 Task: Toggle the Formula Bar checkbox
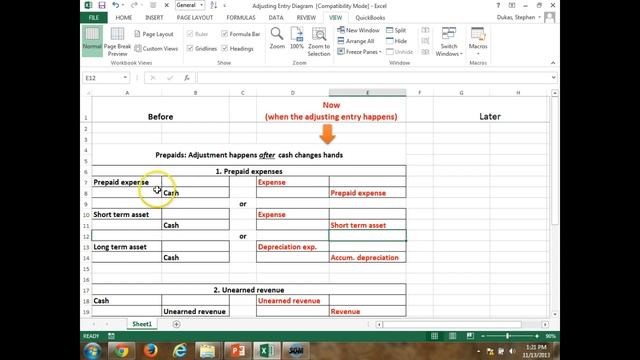tap(224, 34)
